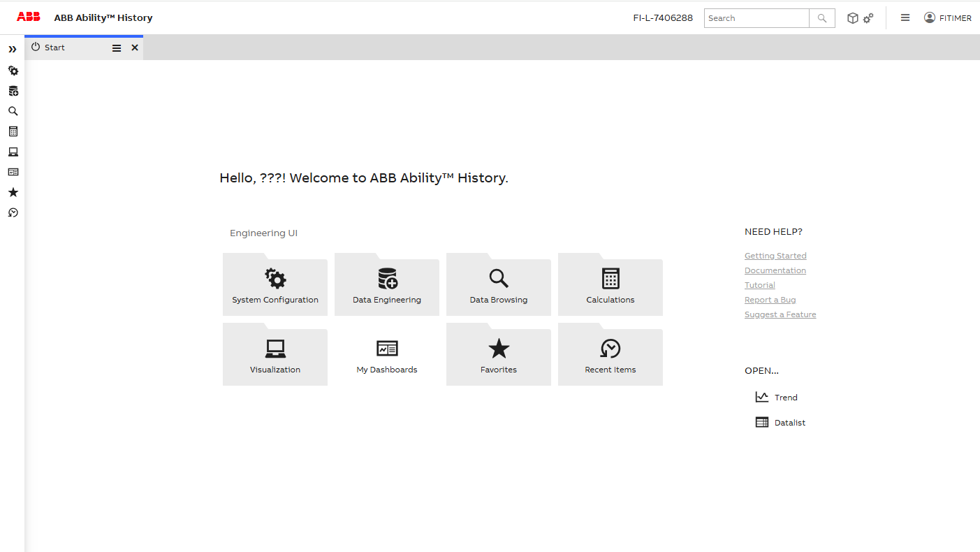Open the Data Browsing tile
980x552 pixels.
tap(499, 284)
